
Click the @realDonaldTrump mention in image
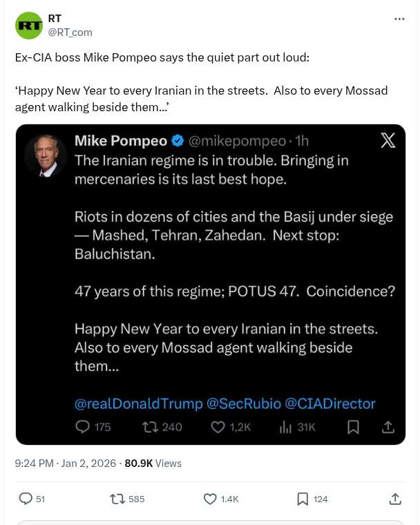pos(139,403)
